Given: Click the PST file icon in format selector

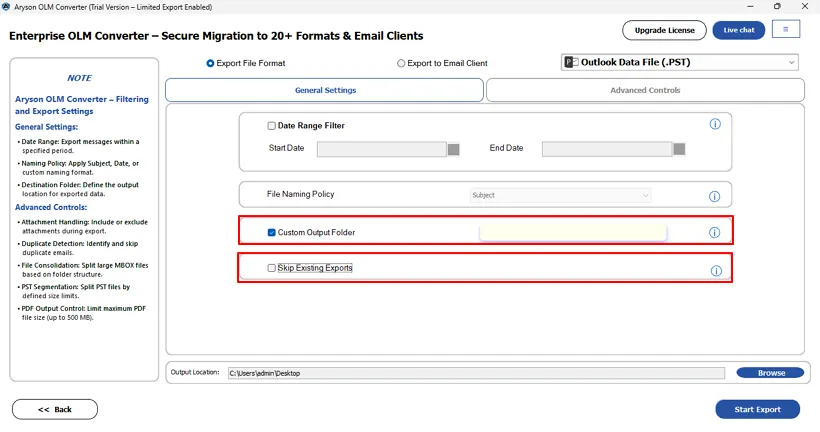Looking at the screenshot, I should (x=572, y=63).
